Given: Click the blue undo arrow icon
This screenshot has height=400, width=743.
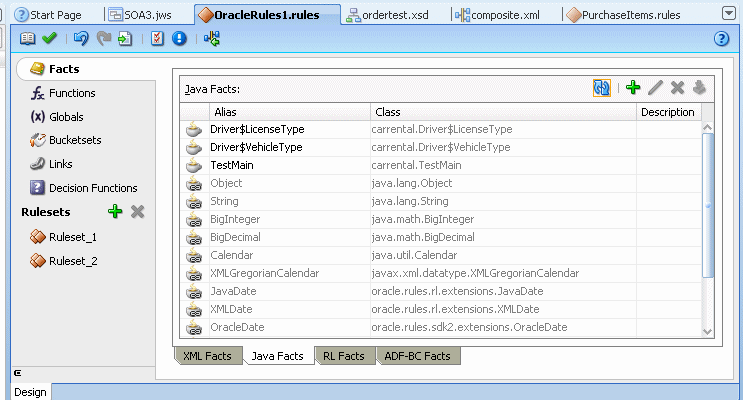Looking at the screenshot, I should coord(81,38).
